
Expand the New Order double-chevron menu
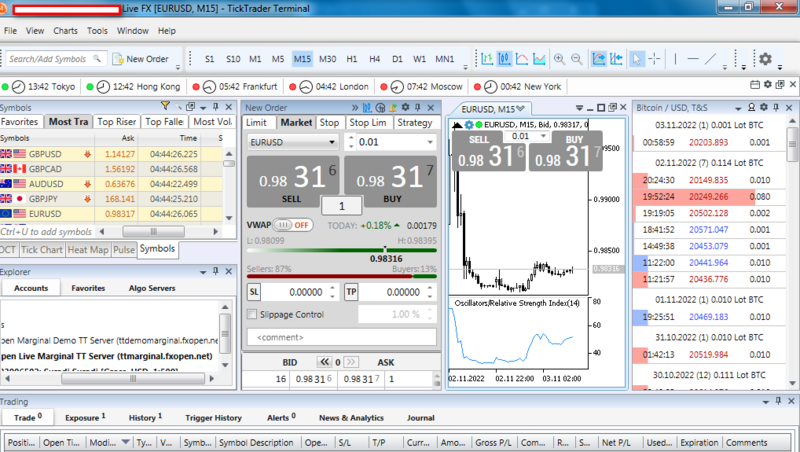pos(355,107)
